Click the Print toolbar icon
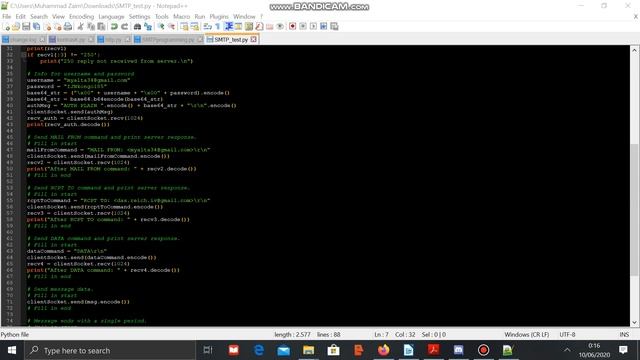 [68, 27]
